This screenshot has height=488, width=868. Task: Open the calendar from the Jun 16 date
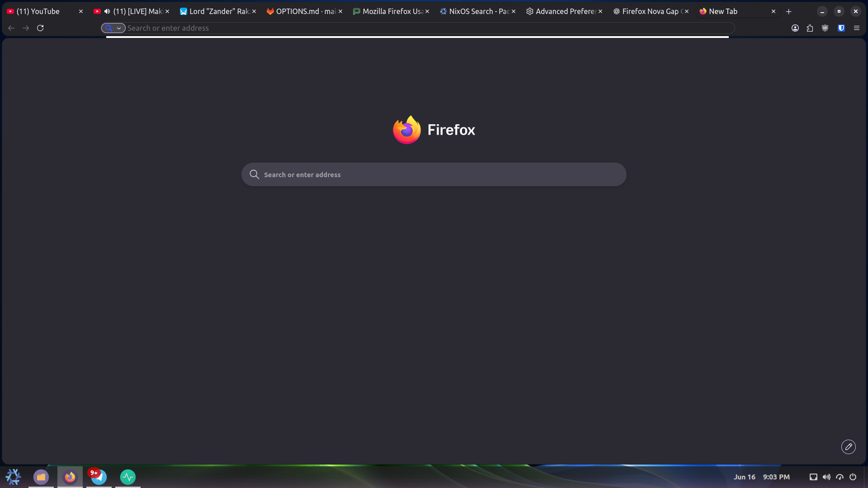point(745,477)
